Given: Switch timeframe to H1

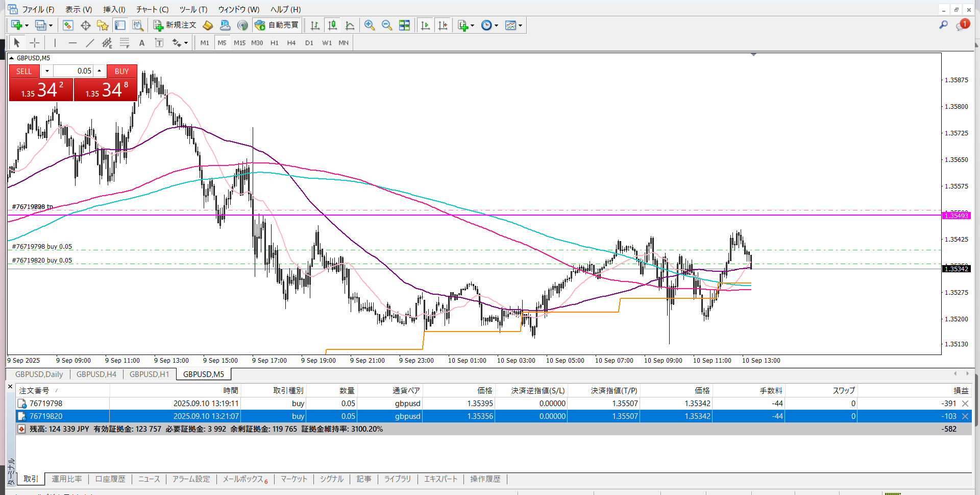Looking at the screenshot, I should [x=275, y=43].
